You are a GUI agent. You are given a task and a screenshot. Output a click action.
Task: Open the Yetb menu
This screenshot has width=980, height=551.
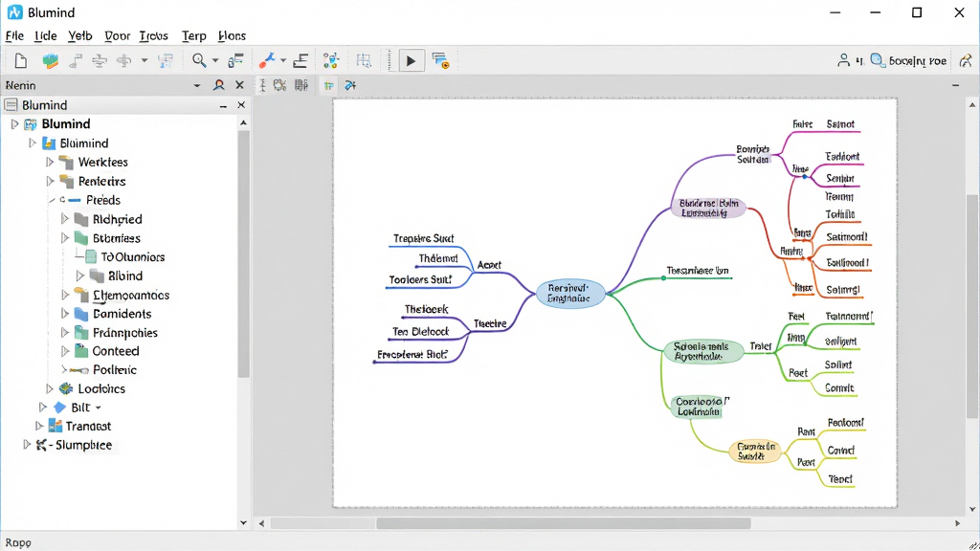pos(80,35)
